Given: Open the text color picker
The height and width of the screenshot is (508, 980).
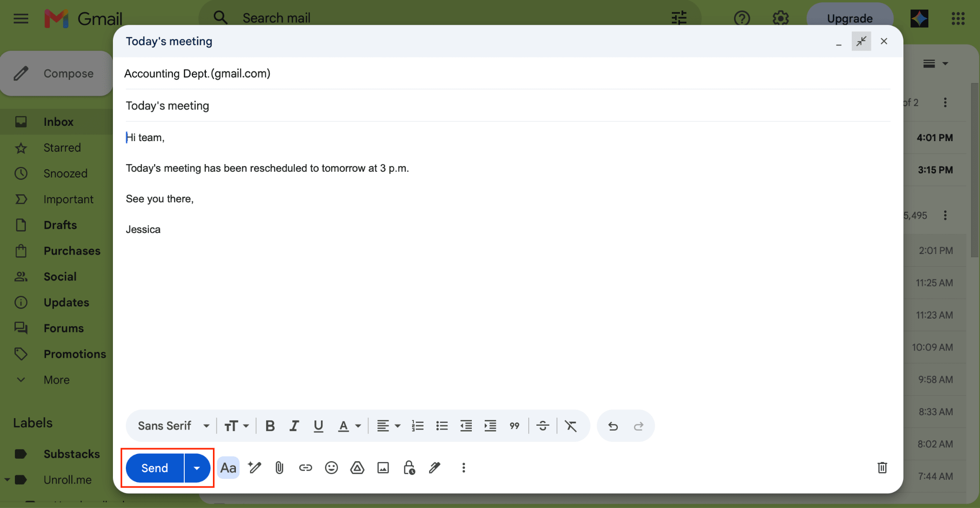Looking at the screenshot, I should pos(349,426).
